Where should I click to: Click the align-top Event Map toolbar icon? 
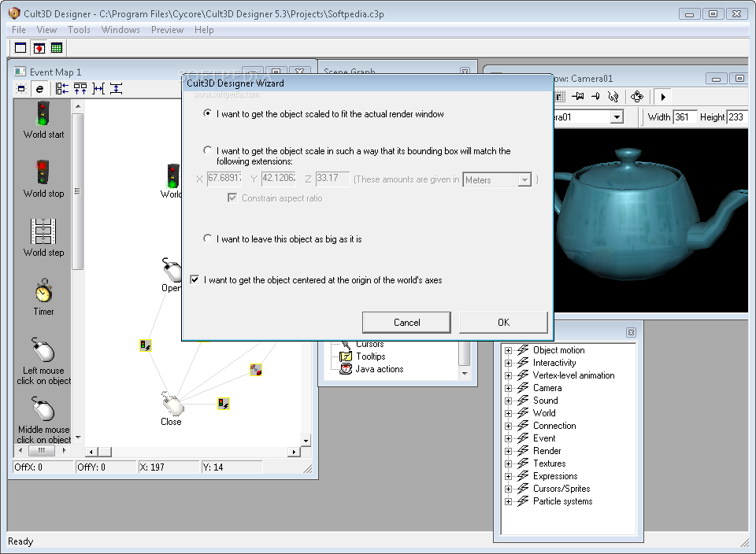coord(80,89)
